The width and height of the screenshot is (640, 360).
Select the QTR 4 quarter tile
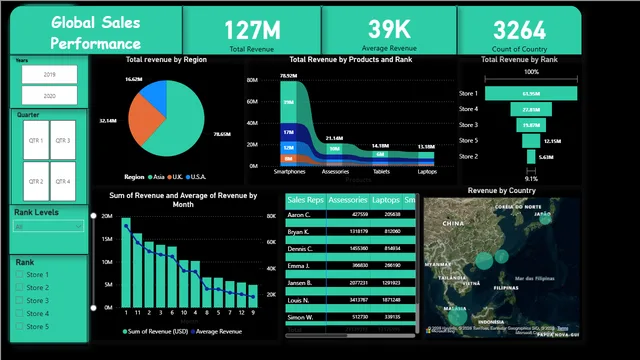(x=63, y=181)
